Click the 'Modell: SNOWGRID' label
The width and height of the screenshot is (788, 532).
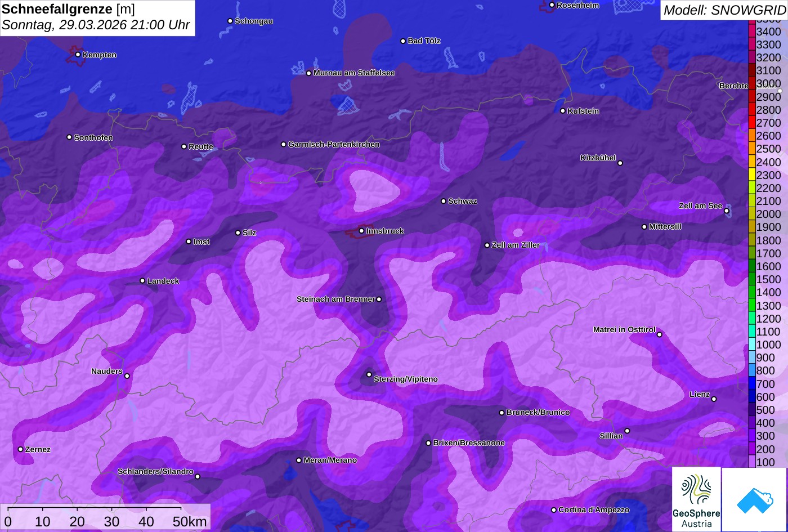pos(724,10)
